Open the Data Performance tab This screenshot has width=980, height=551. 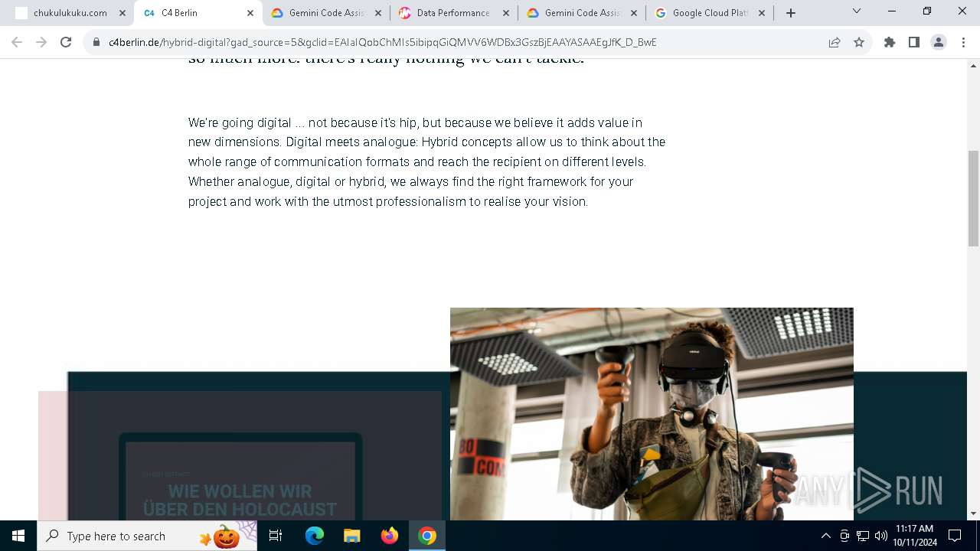453,13
